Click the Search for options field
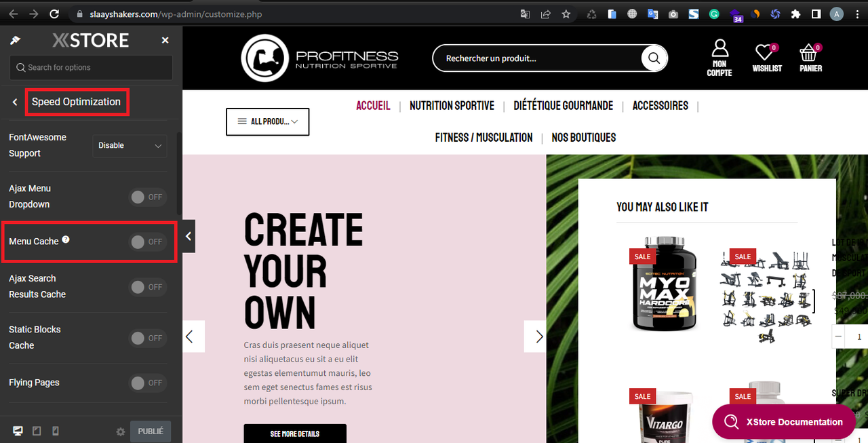Image resolution: width=868 pixels, height=443 pixels. [91, 68]
